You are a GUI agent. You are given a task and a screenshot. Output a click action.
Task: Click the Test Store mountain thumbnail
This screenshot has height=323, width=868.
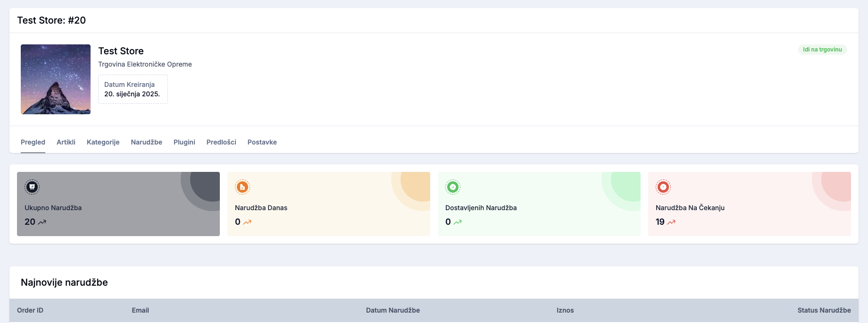click(56, 79)
